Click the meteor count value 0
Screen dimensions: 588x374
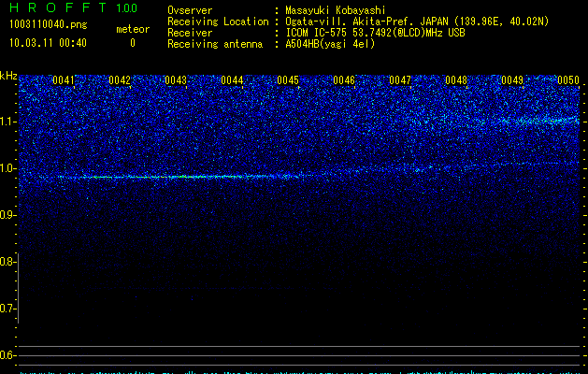[x=133, y=43]
